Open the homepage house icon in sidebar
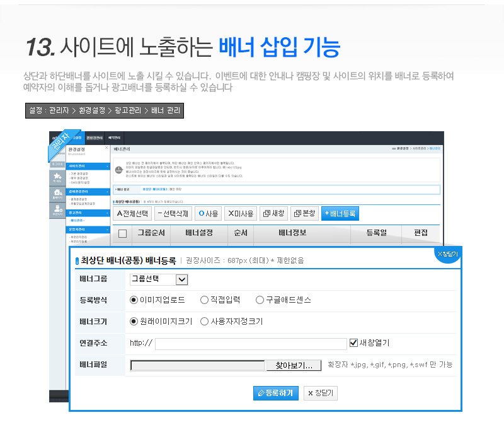Viewport: 504px width, 444px height. tap(57, 194)
